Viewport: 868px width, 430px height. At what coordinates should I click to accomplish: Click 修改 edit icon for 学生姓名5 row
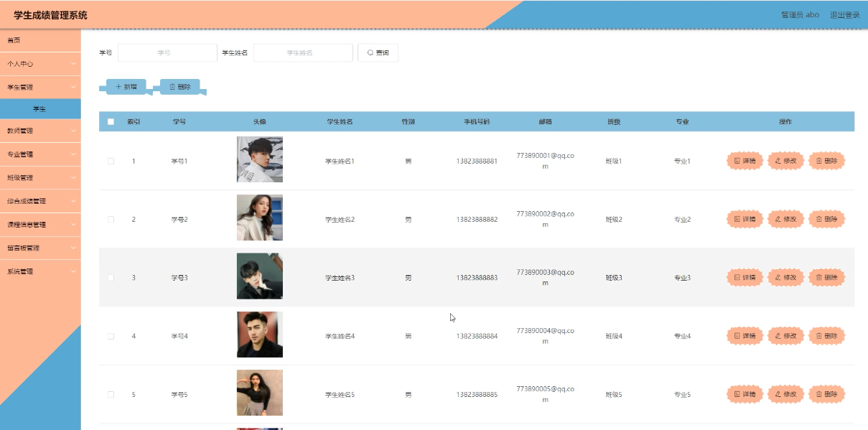[x=778, y=394]
